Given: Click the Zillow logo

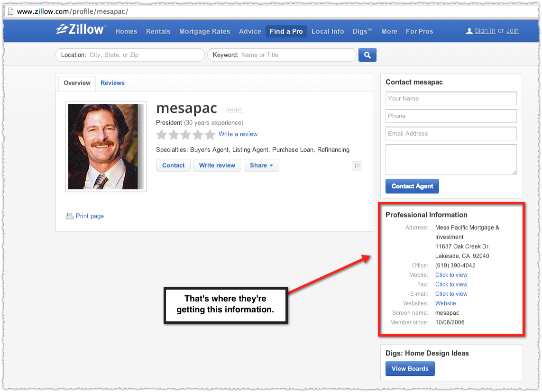Looking at the screenshot, I should [x=81, y=29].
